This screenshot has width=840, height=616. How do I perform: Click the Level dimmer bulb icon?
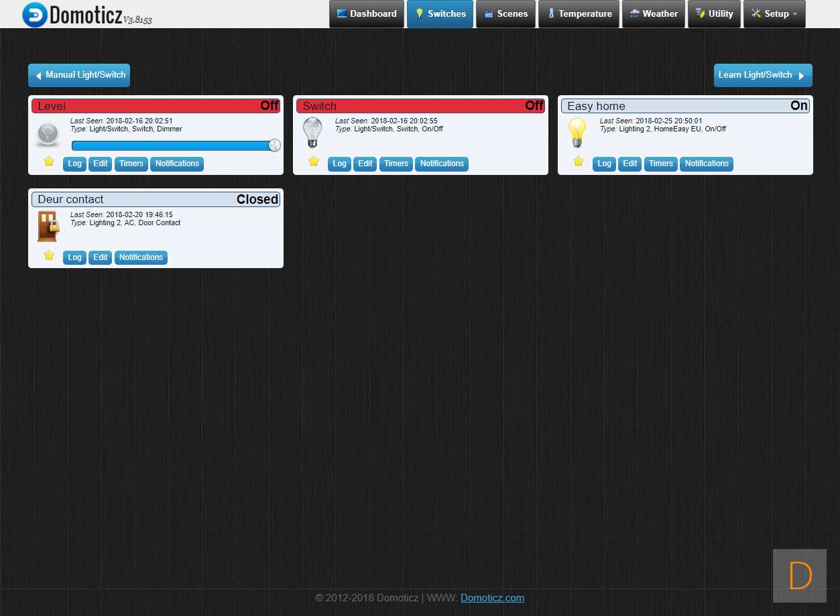[48, 134]
